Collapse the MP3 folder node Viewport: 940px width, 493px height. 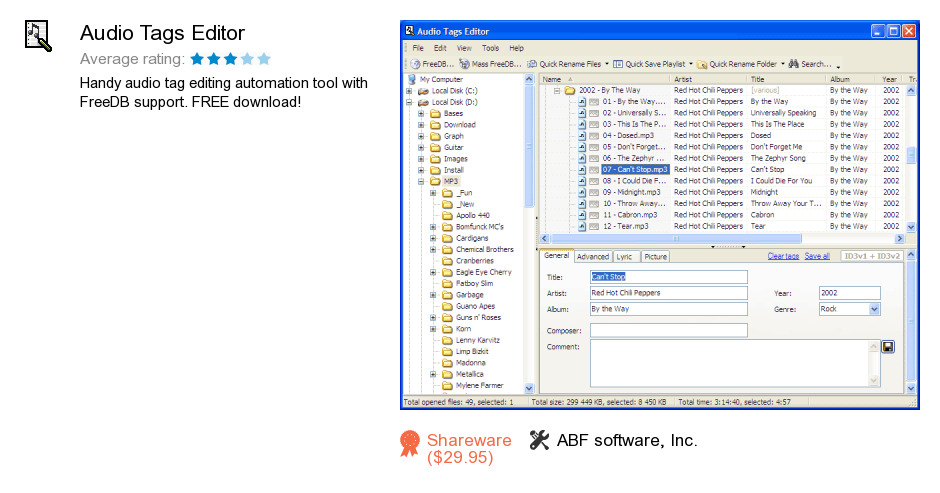[421, 181]
